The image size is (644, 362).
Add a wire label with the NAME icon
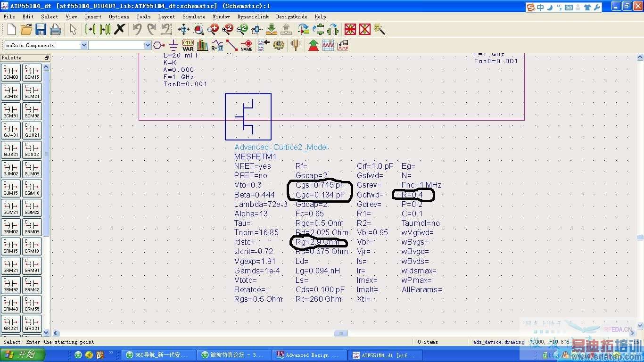tap(247, 45)
